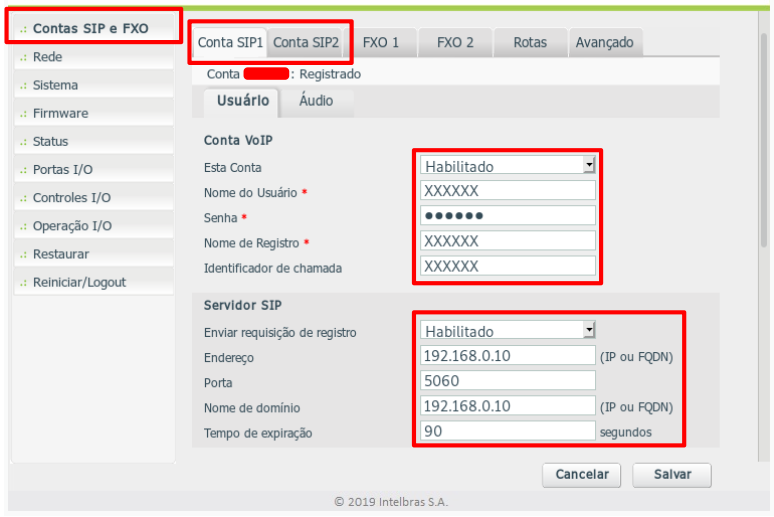The height and width of the screenshot is (517, 774).
Task: Expand the Esta Conta dropdown
Action: point(508,165)
